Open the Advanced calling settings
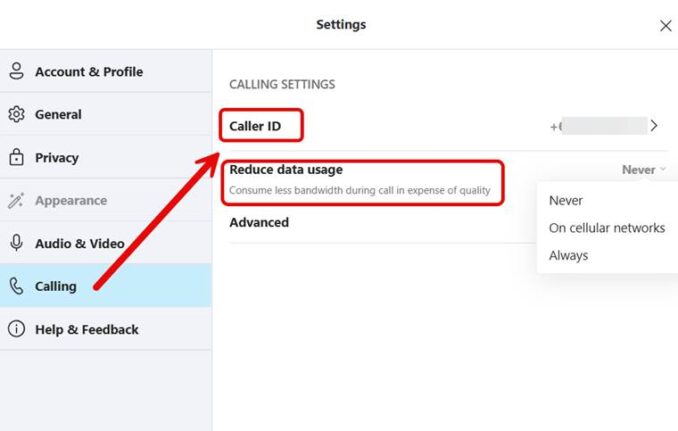 [x=259, y=222]
